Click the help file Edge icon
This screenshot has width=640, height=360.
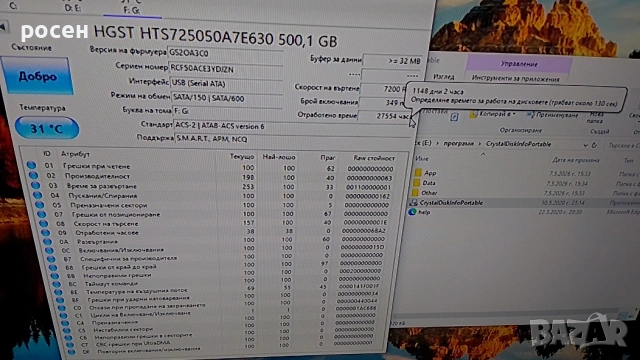tap(412, 212)
